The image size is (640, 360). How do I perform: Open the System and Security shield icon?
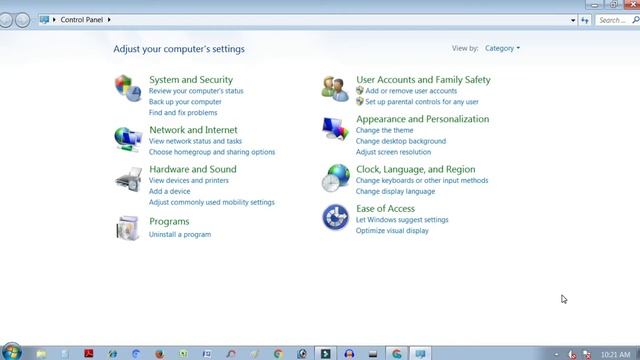(x=128, y=88)
